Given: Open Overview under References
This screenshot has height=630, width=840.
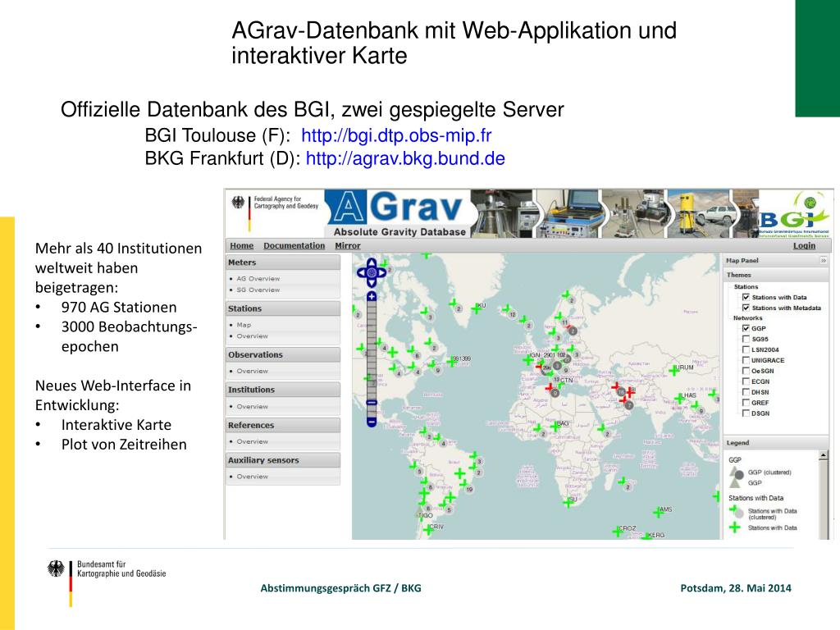Looking at the screenshot, I should 253,441.
